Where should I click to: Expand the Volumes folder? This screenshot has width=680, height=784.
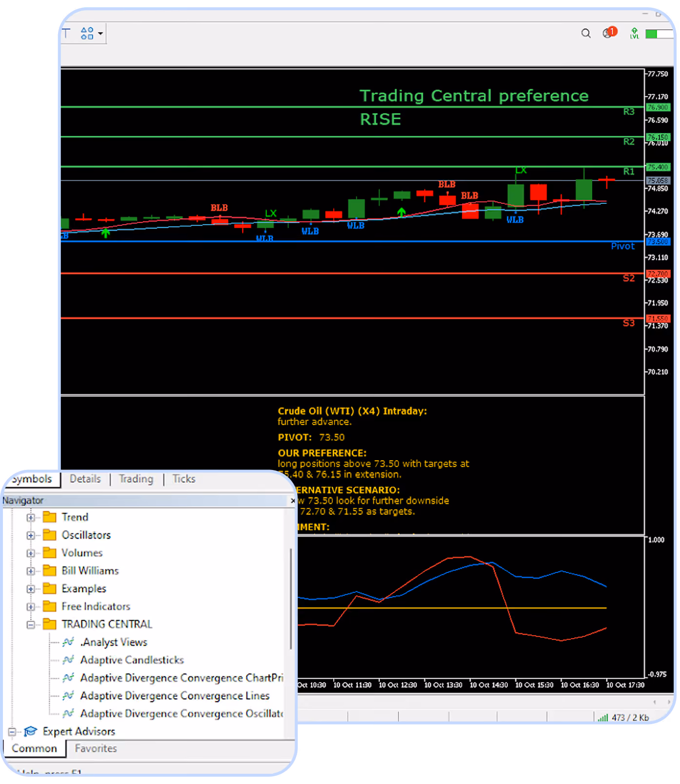[31, 553]
